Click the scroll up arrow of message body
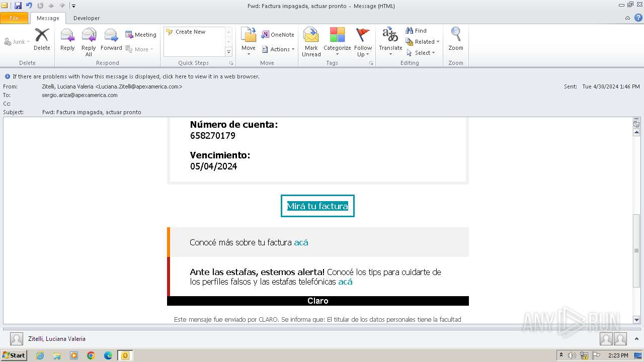Screen dimensions: 644x362 click(x=636, y=132)
